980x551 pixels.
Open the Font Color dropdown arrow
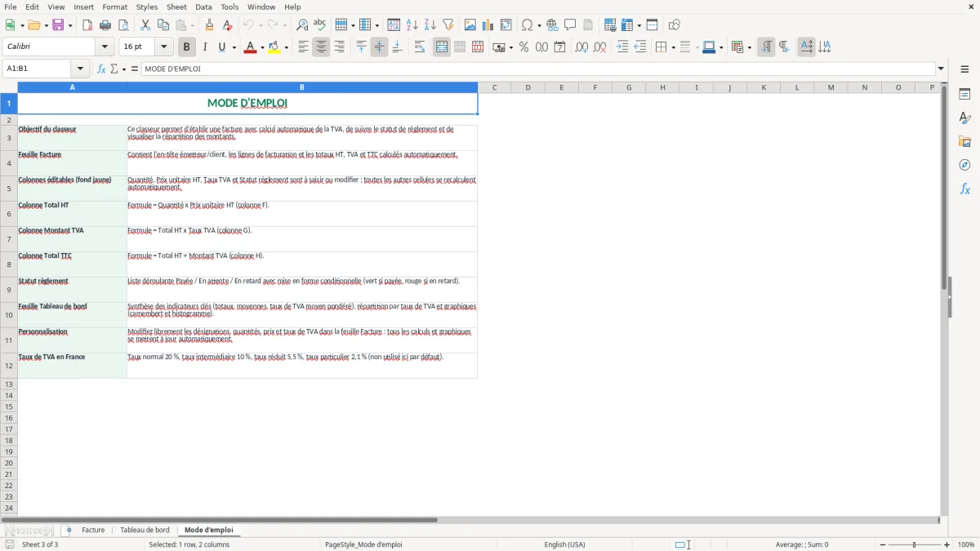261,47
